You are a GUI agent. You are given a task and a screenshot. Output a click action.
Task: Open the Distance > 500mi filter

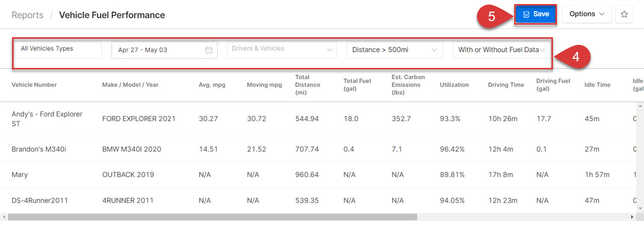[x=394, y=50]
